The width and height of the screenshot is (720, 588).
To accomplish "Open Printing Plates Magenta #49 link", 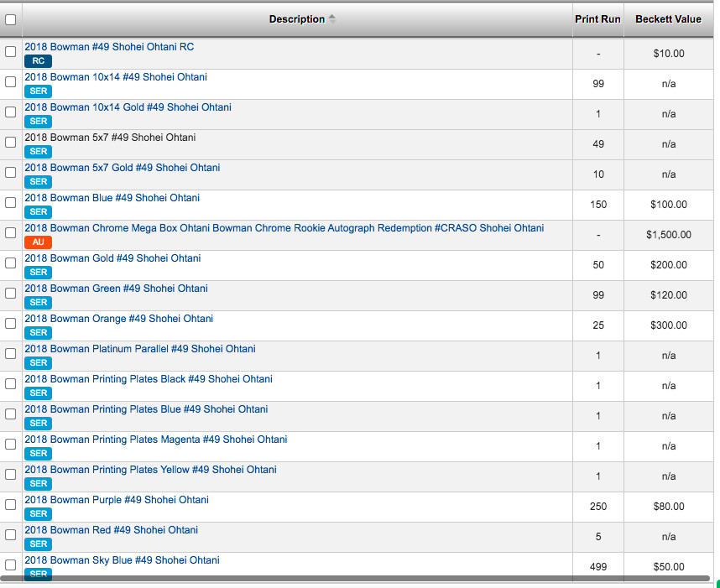I will tap(155, 440).
